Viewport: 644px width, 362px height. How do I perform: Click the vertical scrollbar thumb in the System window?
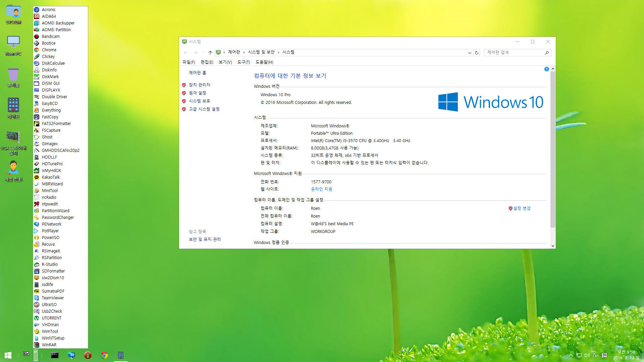click(x=553, y=149)
